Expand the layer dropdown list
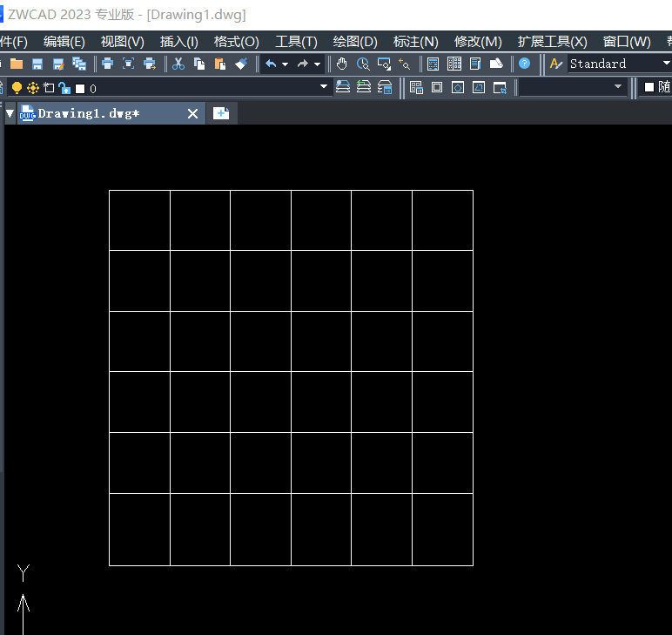 [324, 86]
